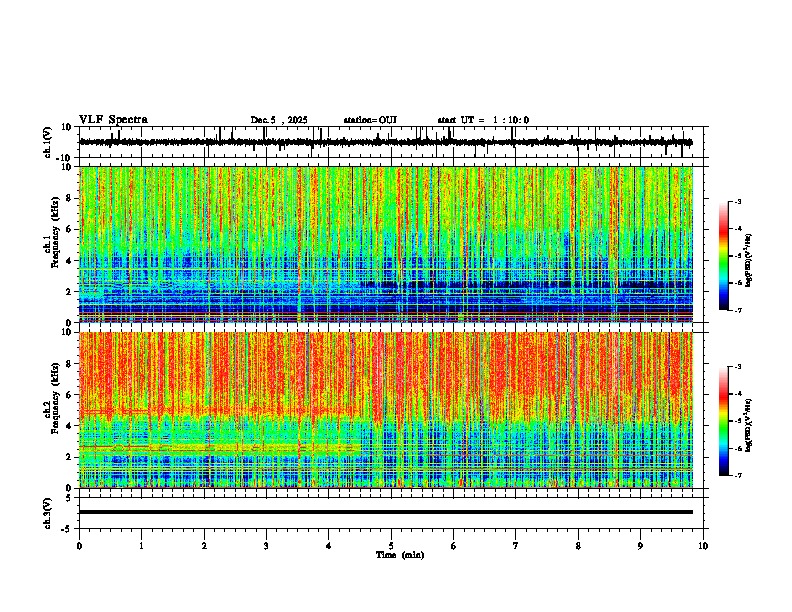This screenshot has height=612, width=792.
Task: Click the "start UT = 1:10:0" header text
Action: [483, 120]
